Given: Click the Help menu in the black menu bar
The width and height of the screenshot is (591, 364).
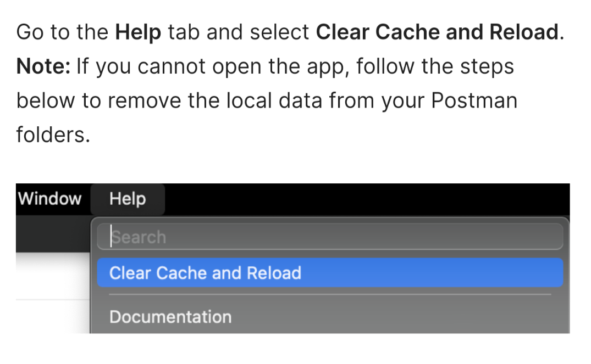Looking at the screenshot, I should [128, 199].
